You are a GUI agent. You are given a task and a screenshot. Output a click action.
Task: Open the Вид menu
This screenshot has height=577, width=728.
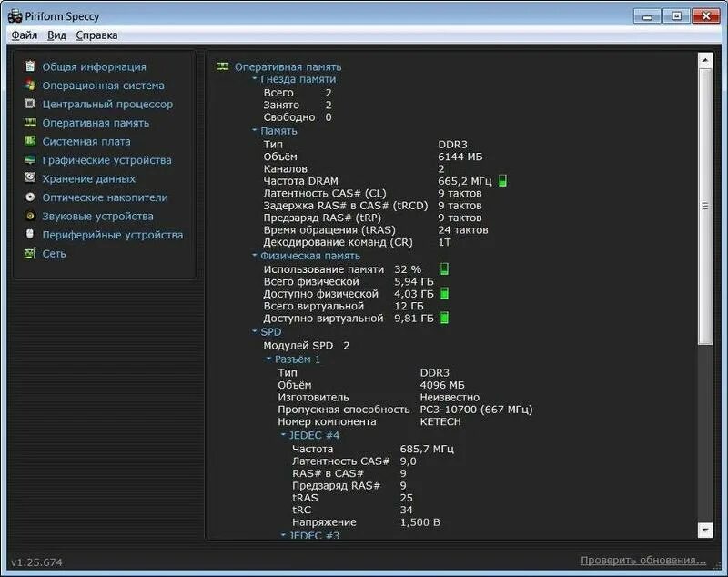[56, 35]
